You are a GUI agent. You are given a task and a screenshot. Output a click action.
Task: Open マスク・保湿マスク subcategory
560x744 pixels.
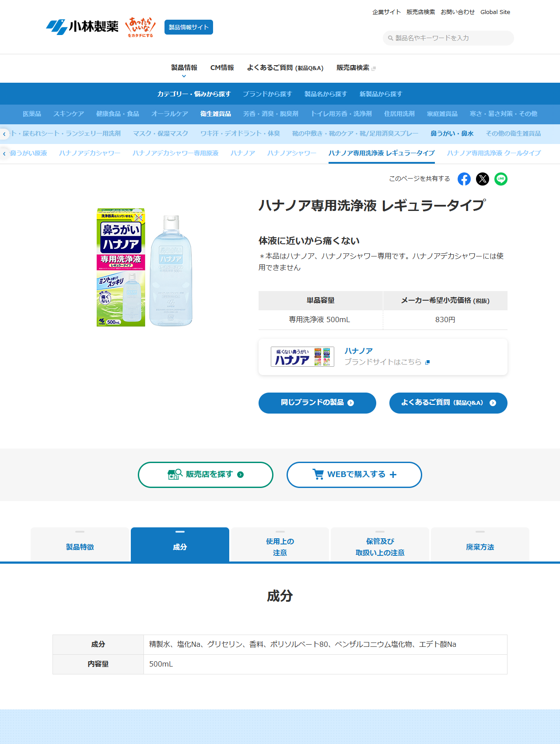(161, 133)
